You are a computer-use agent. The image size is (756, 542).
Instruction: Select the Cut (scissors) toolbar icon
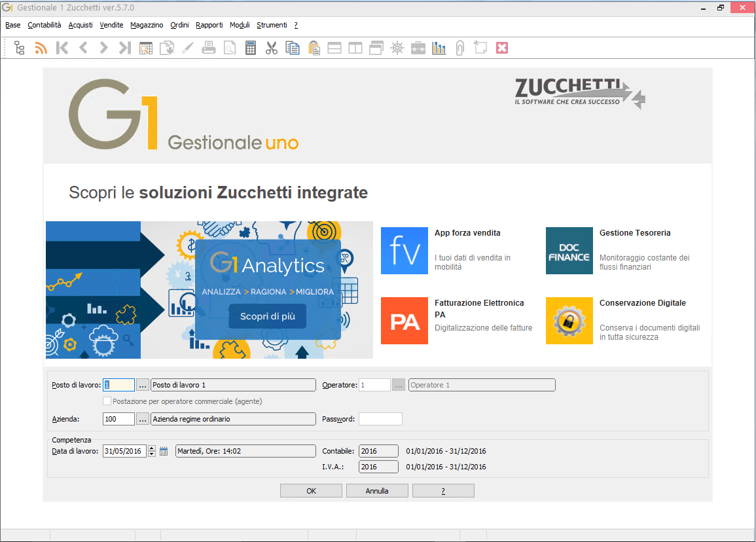(x=272, y=47)
